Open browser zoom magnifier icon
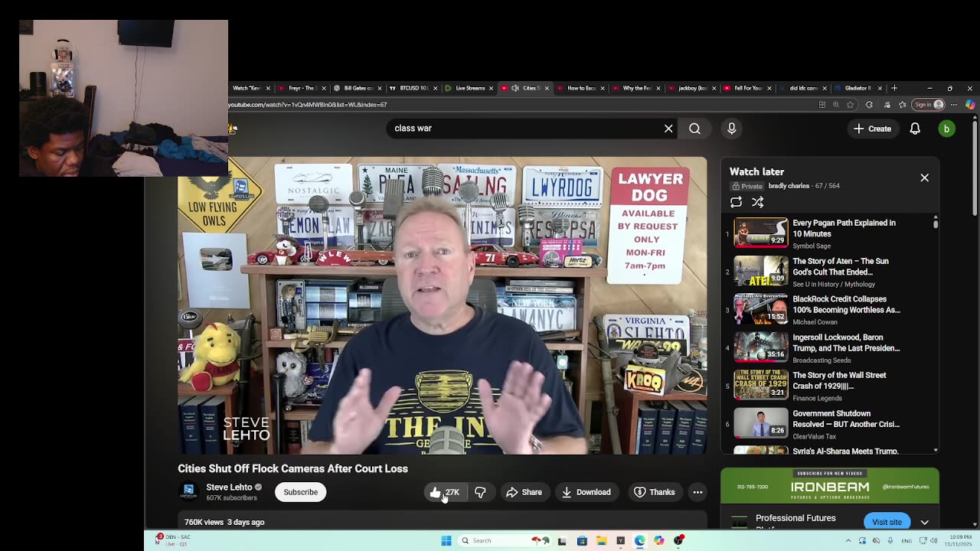The height and width of the screenshot is (551, 980). 836,105
